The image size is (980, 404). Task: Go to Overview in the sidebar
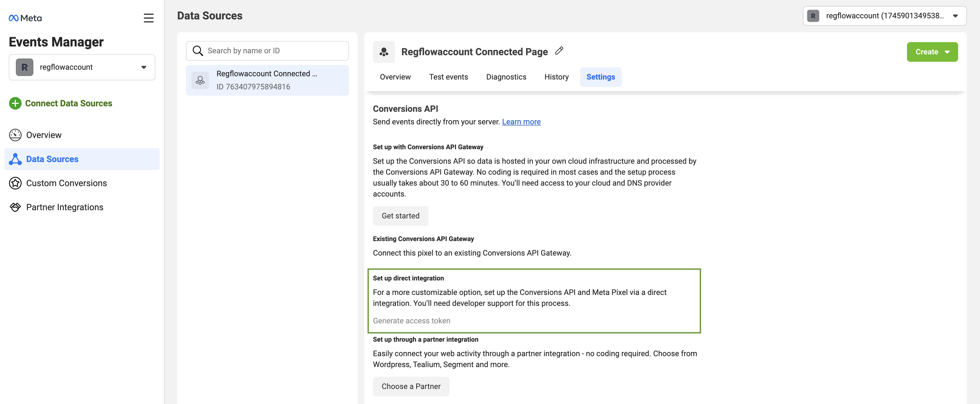(x=82, y=135)
